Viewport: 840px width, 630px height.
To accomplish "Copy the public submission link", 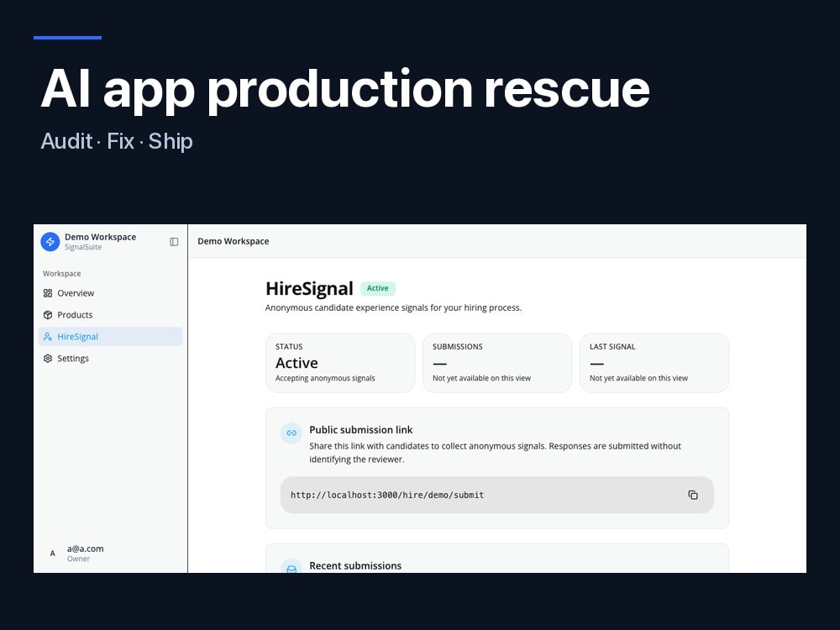I will point(693,495).
